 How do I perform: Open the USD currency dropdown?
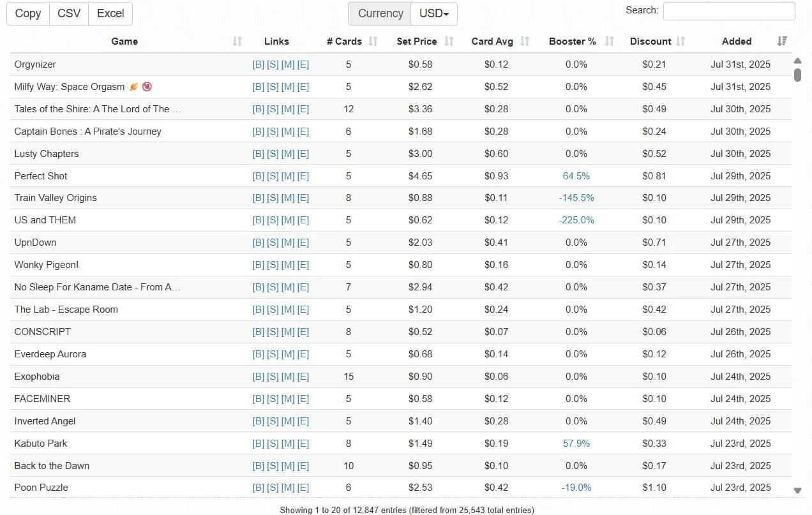434,13
